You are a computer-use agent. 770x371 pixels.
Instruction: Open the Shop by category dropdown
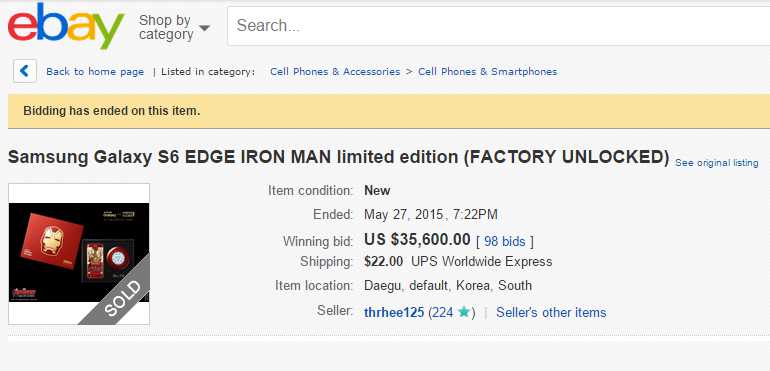[173, 27]
